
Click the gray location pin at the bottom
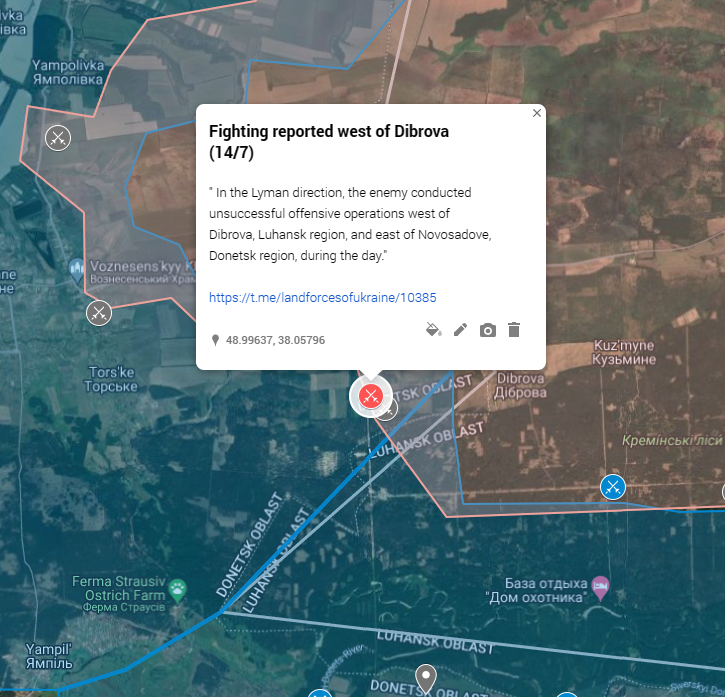point(426,678)
